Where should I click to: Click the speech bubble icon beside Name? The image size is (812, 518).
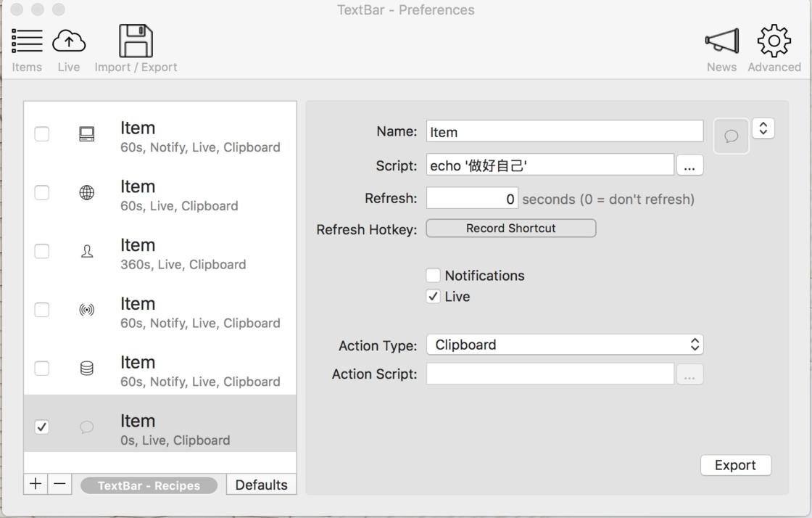[731, 136]
